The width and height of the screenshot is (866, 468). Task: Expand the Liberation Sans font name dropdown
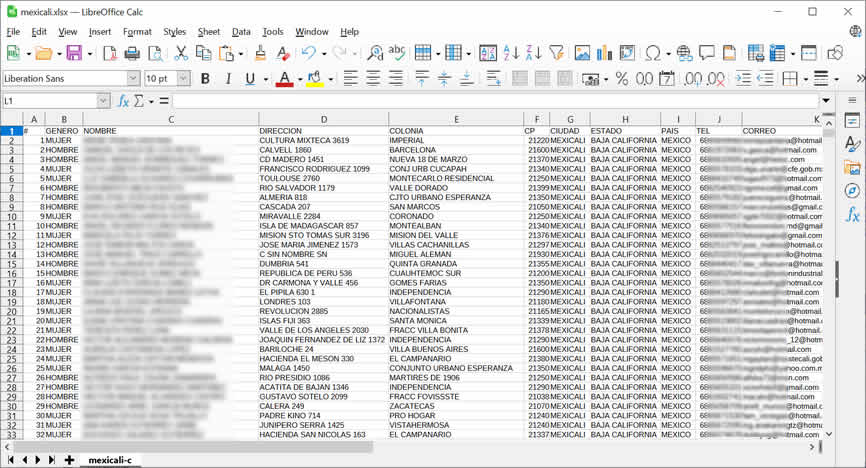[133, 78]
